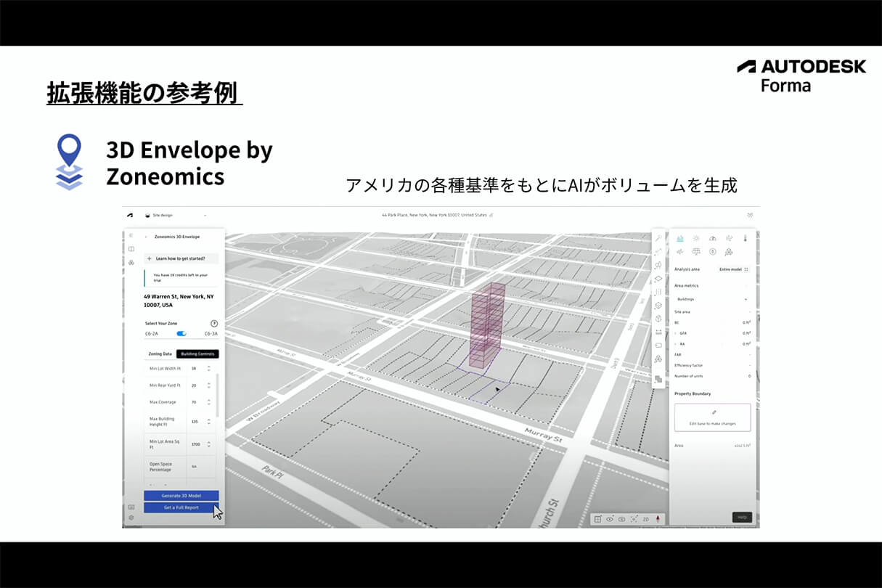The width and height of the screenshot is (882, 588).
Task: Select the Zoning Data tab
Action: [160, 354]
